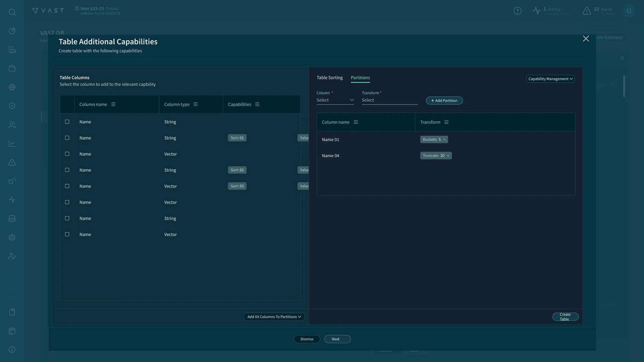Click the Add Partition button
644x362 pixels.
[x=444, y=100]
